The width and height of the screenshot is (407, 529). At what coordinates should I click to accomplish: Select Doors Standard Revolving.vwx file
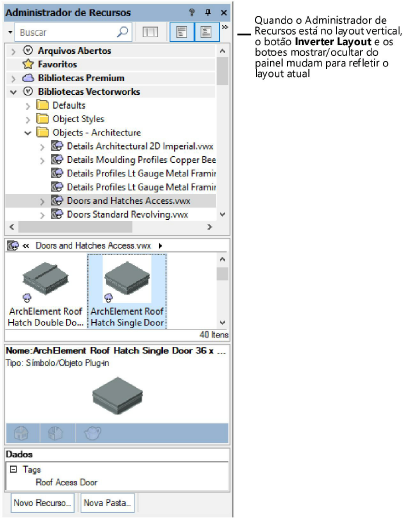127,215
